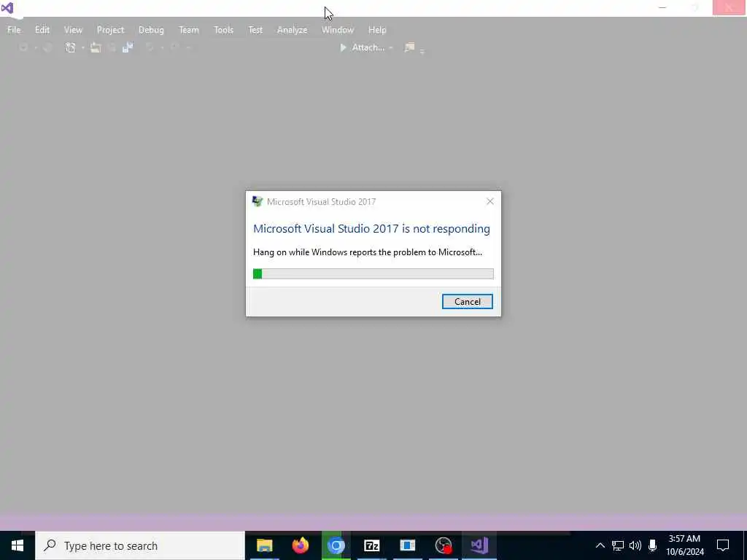Close the not responding dialog with X
Viewport: 747px width, 560px height.
(x=489, y=201)
